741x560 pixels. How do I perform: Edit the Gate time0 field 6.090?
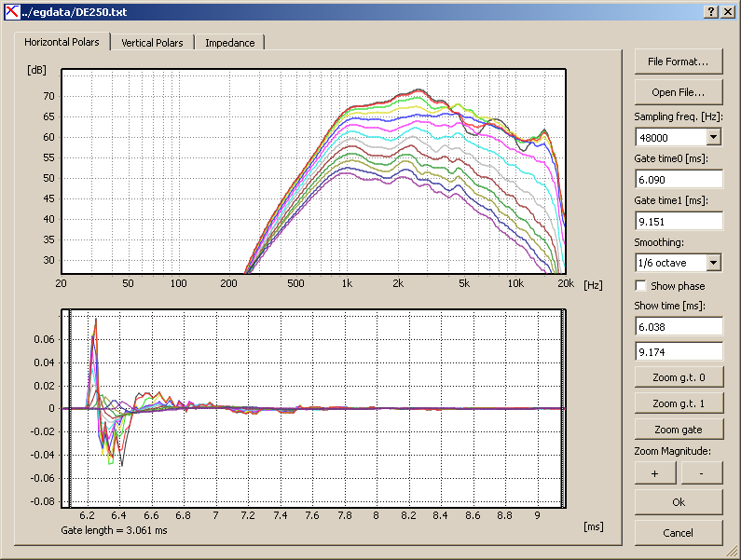[x=679, y=180]
